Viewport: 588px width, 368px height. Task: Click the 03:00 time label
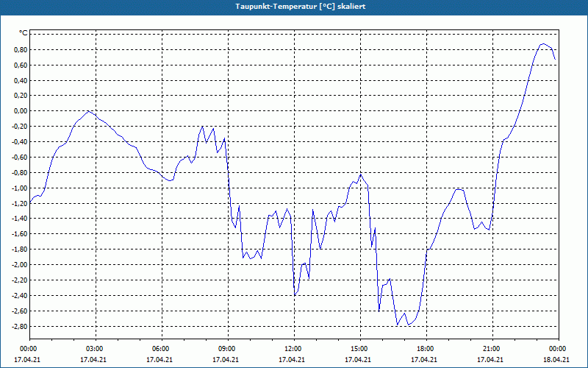tap(96, 349)
